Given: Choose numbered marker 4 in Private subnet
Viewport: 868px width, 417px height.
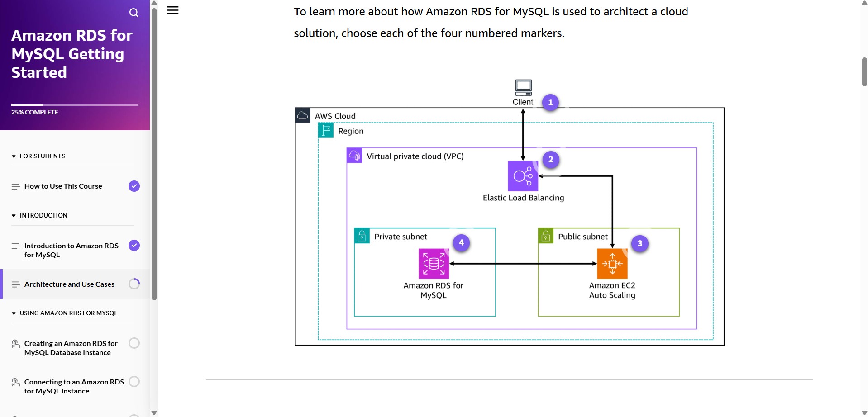Looking at the screenshot, I should pyautogui.click(x=461, y=242).
